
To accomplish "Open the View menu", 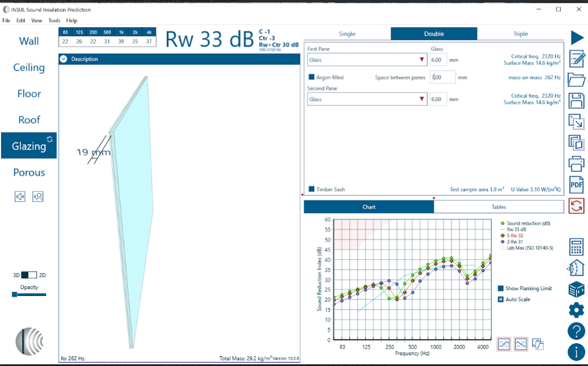I will pyautogui.click(x=37, y=21).
